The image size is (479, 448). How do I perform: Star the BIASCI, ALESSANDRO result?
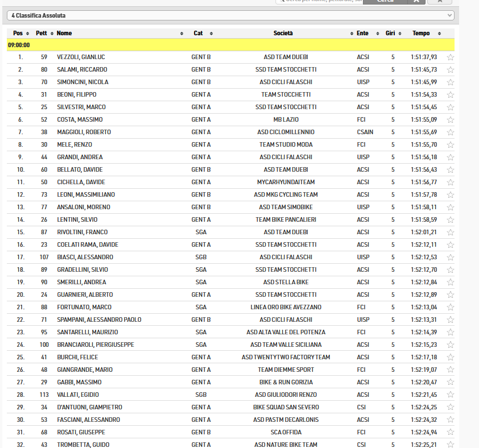coord(451,258)
